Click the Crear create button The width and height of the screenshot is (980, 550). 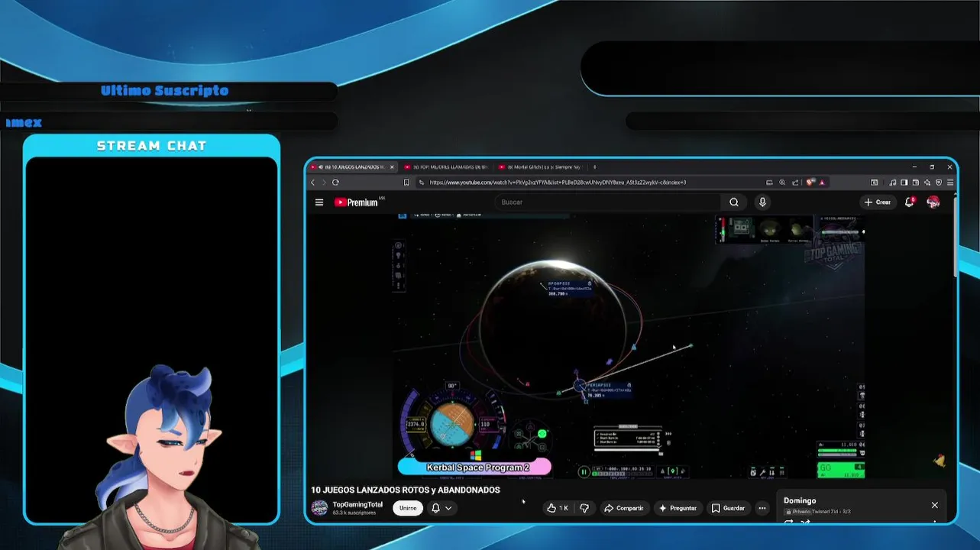pos(877,202)
